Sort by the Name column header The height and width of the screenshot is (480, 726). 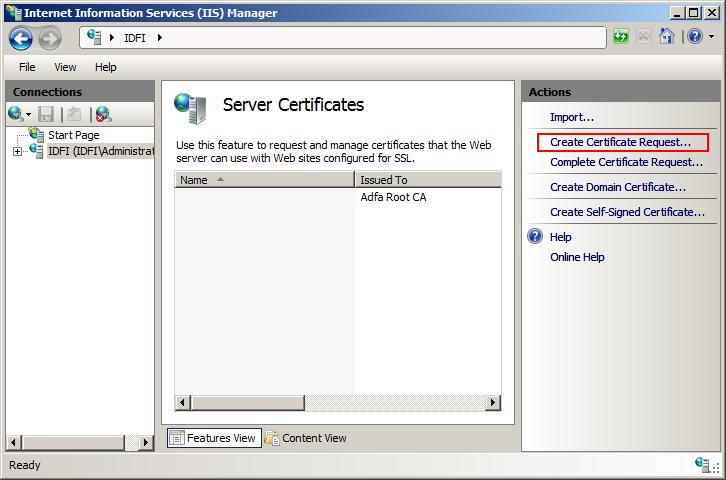click(x=264, y=180)
